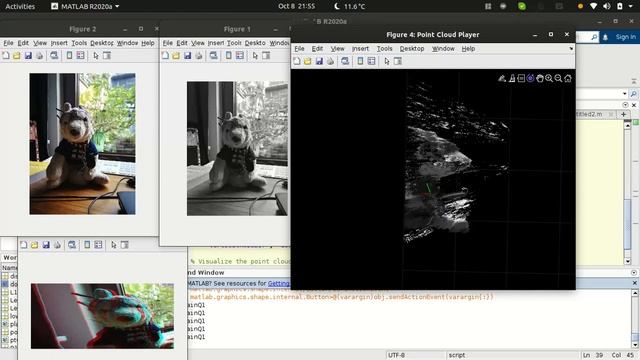Screen dimensions: 640x360
Task: Add new editor tab with plus button
Action: (623, 114)
